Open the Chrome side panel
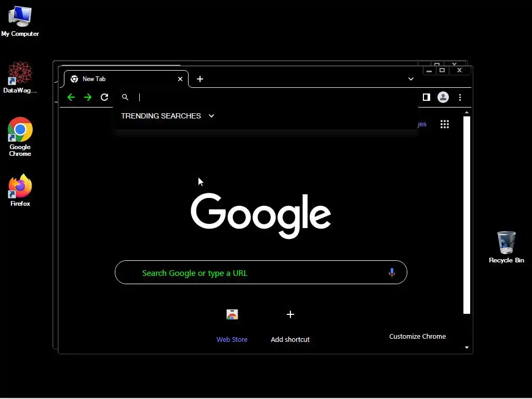The width and height of the screenshot is (532, 399). point(427,97)
